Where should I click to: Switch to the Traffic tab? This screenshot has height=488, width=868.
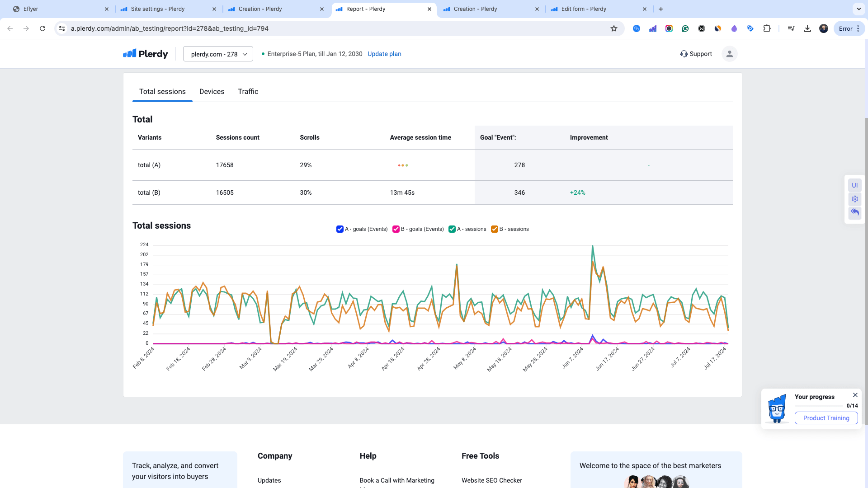coord(248,91)
